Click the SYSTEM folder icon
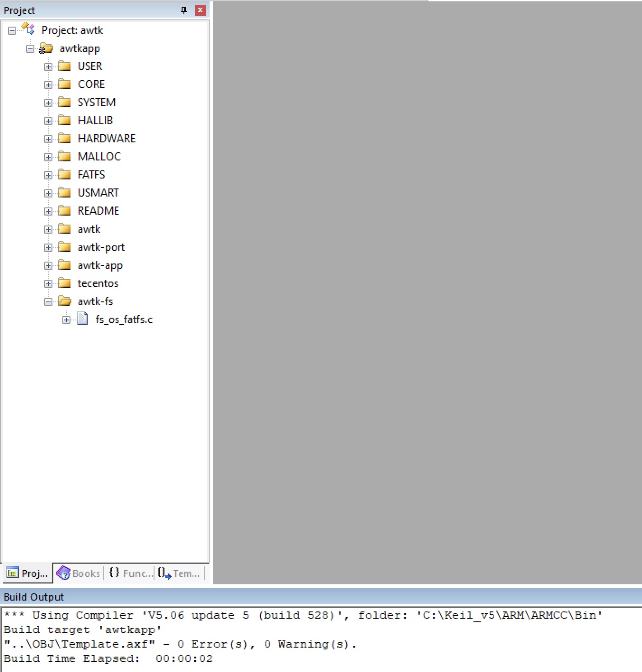Image resolution: width=642 pixels, height=672 pixels. 64,102
